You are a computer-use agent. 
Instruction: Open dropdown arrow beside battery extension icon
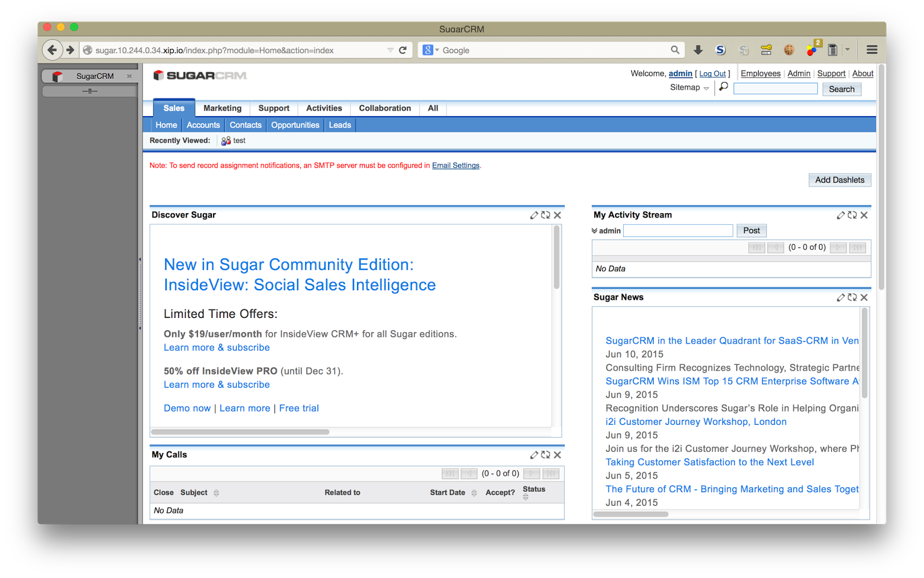847,50
